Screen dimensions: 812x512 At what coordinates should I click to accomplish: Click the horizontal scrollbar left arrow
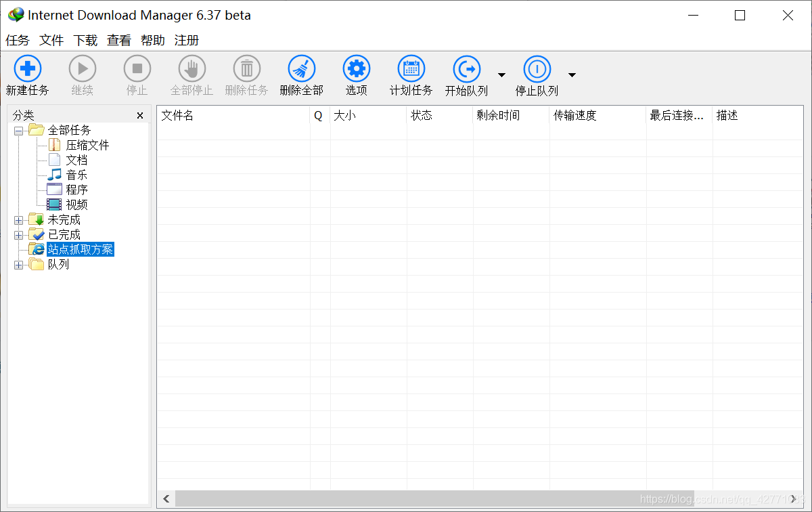[x=166, y=499]
